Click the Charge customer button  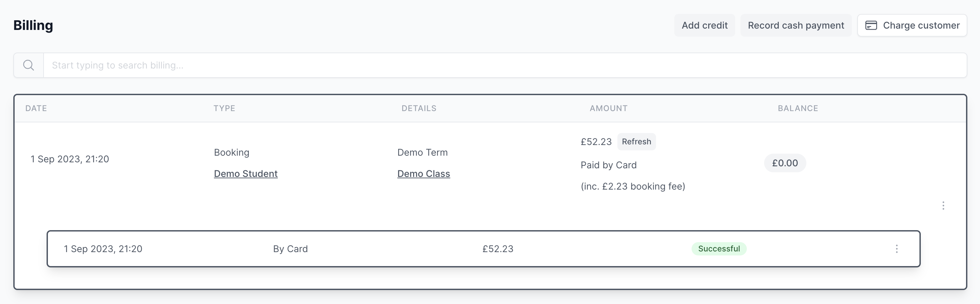(912, 25)
